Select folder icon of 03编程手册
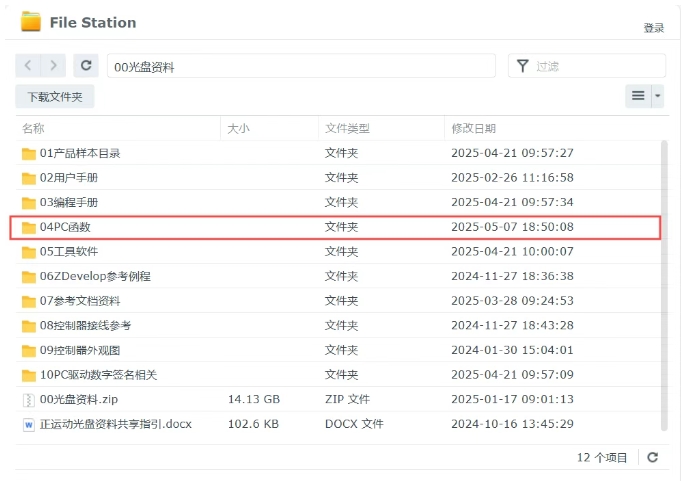The height and width of the screenshot is (481, 681). point(29,203)
